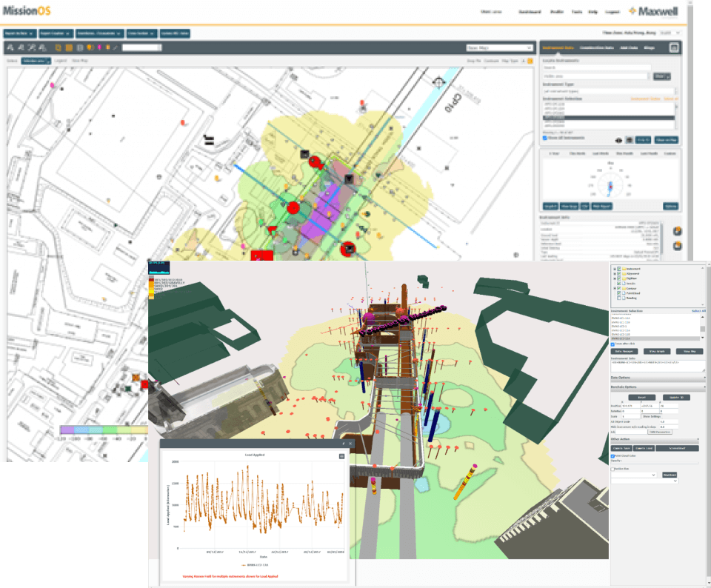Expand the Instrument folder tree node

point(615,269)
